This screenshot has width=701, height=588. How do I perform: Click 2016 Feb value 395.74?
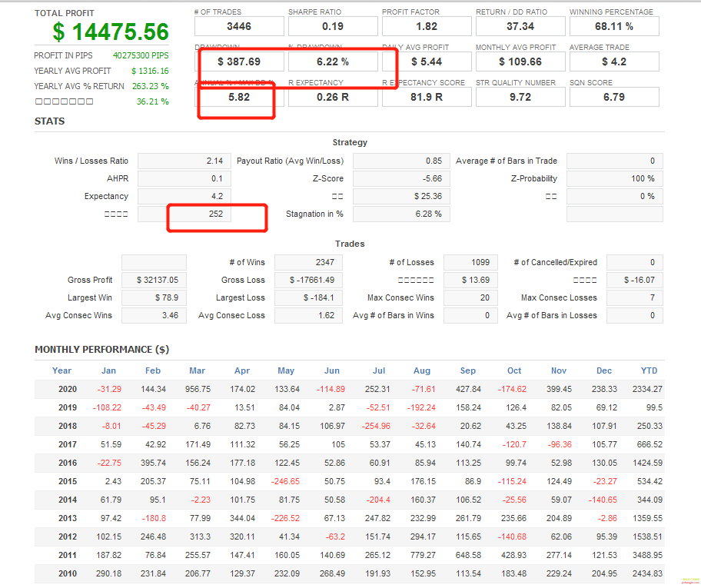click(154, 463)
